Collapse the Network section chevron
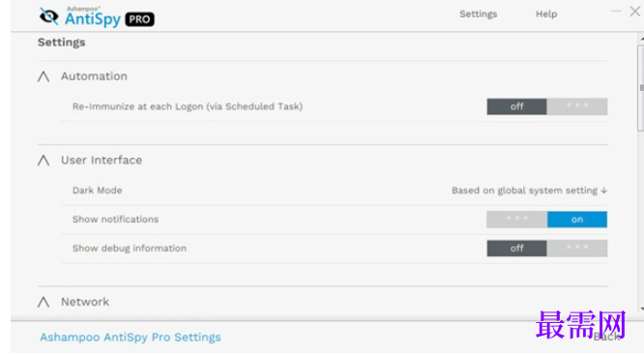This screenshot has height=355, width=644. (44, 302)
